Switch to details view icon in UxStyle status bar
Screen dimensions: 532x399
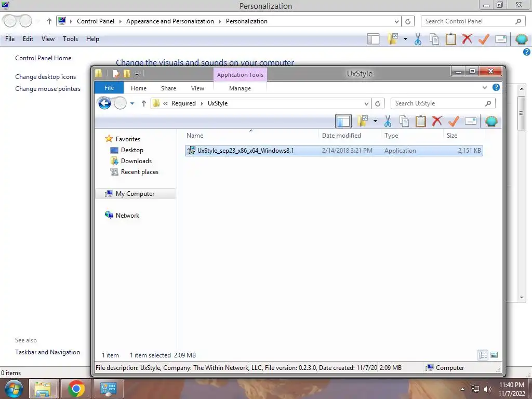tap(483, 355)
